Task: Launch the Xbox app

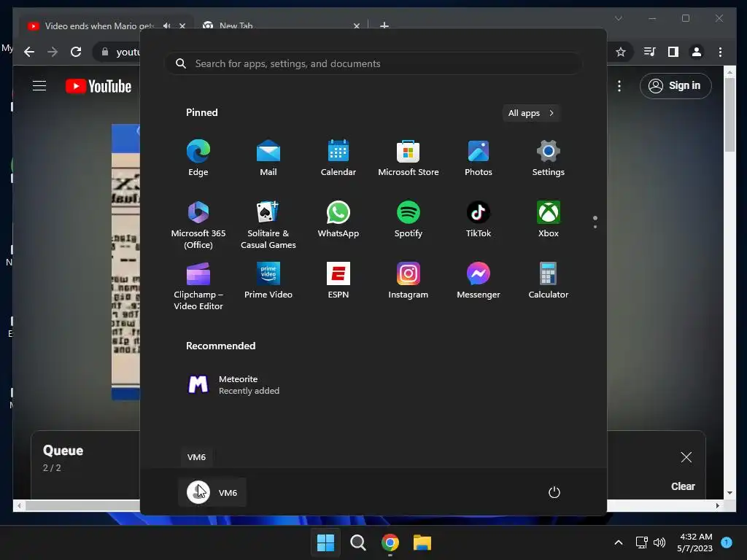Action: (x=549, y=219)
